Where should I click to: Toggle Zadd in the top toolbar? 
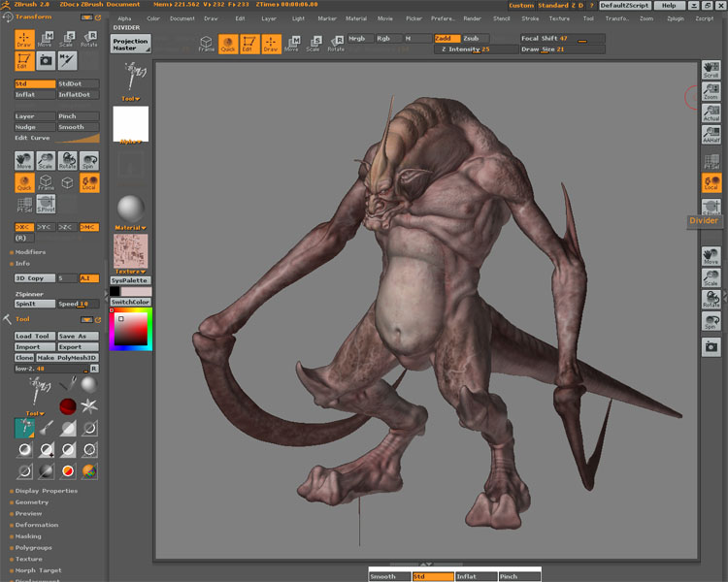click(447, 39)
